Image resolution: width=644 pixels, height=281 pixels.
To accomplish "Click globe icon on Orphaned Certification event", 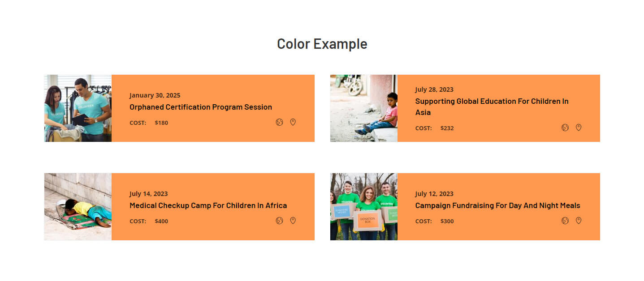I will coord(279,122).
